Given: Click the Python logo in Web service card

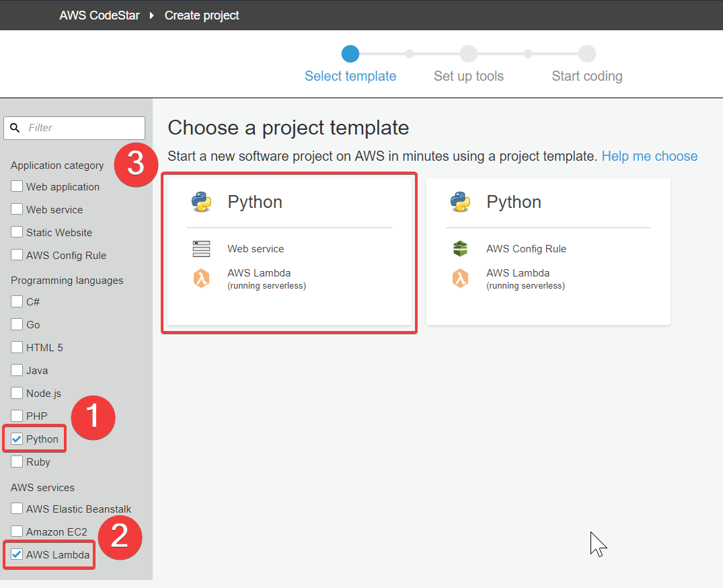Looking at the screenshot, I should pos(202,202).
